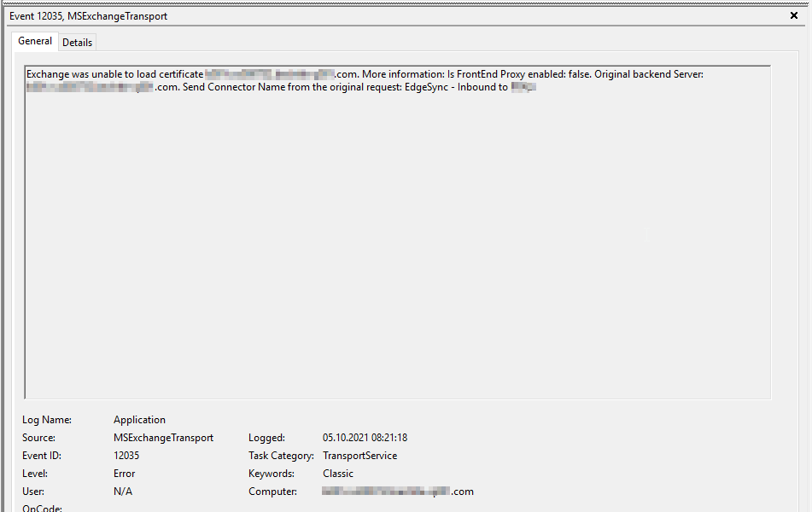The width and height of the screenshot is (812, 512).
Task: Close the Event 12035 preview pane
Action: (793, 15)
